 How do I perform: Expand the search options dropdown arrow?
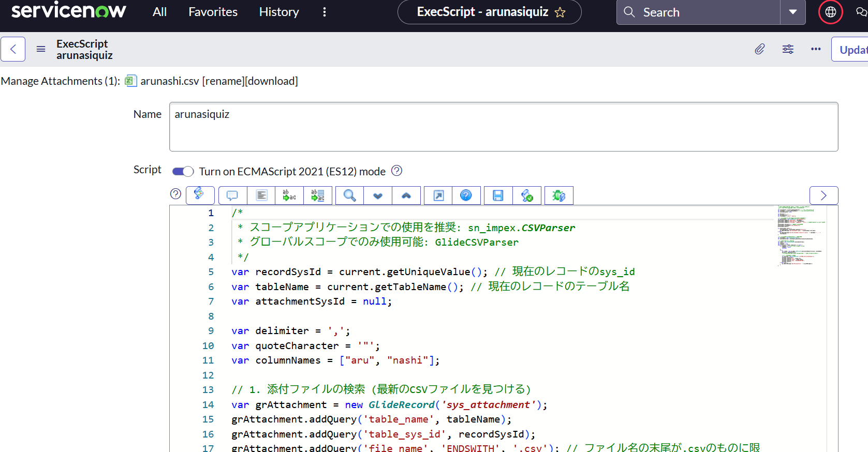pyautogui.click(x=793, y=12)
